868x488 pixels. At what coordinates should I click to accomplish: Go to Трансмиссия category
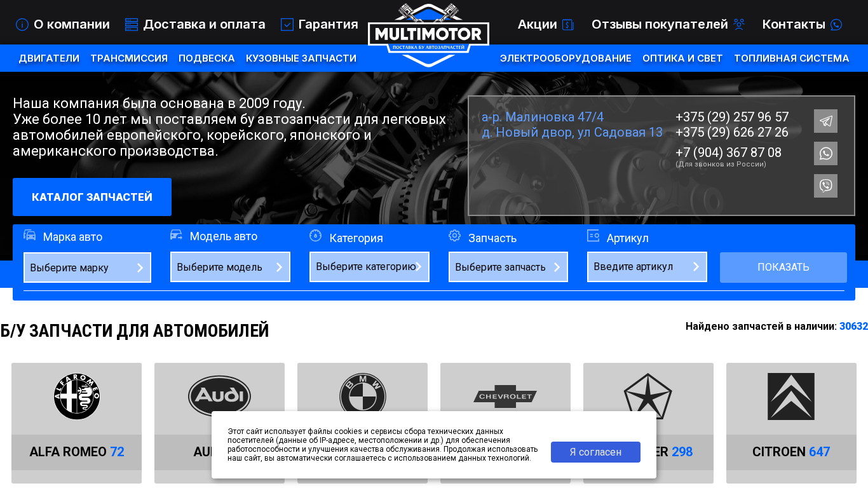(x=129, y=58)
